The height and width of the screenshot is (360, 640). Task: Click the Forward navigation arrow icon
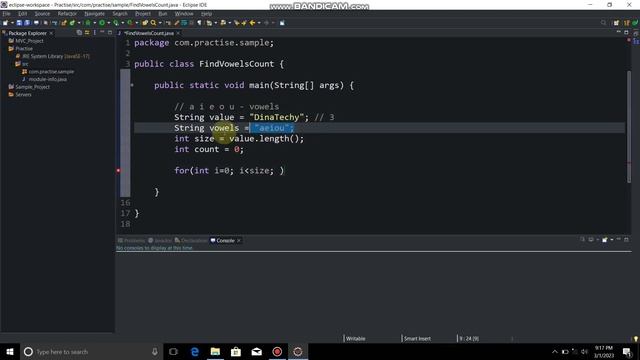(266, 23)
